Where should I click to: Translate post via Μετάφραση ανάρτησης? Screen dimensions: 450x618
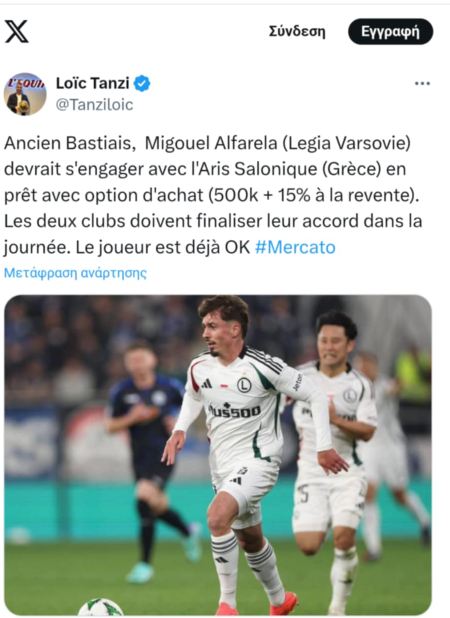[75, 273]
